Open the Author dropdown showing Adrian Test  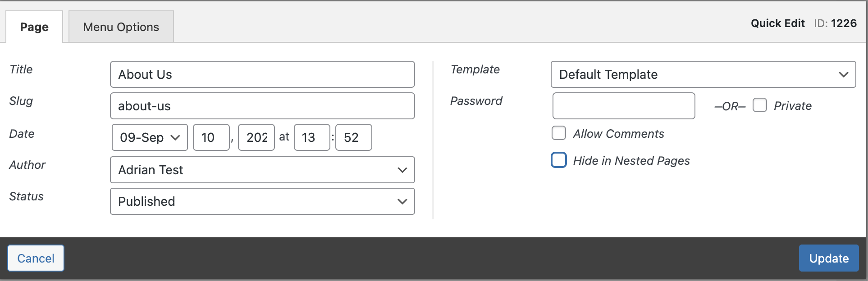tap(262, 170)
